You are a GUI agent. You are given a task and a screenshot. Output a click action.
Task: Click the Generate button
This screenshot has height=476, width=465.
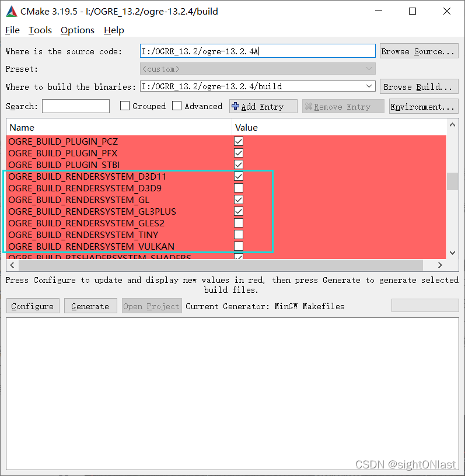click(x=90, y=306)
